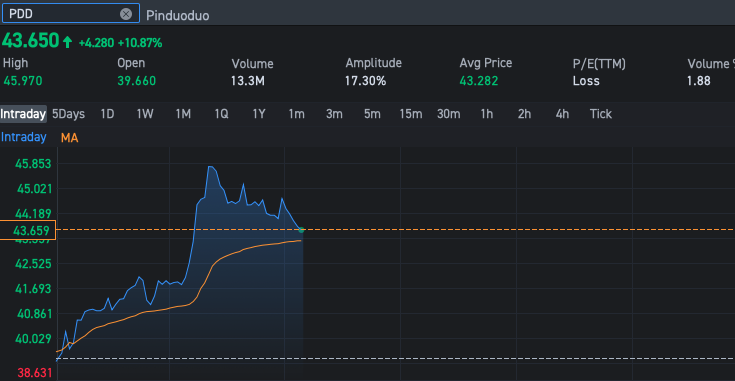Click the Avg Price value 43.282
This screenshot has width=735, height=381.
tap(479, 81)
